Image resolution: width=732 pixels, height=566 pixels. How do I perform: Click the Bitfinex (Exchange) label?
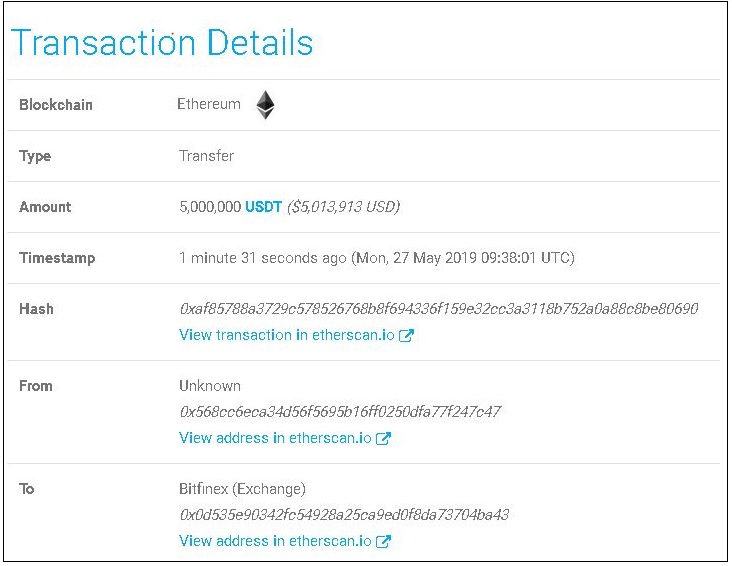(x=242, y=489)
